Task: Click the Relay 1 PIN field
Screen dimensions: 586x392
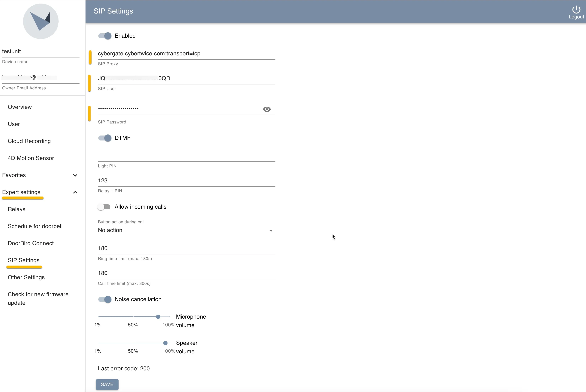Action: 187,181
